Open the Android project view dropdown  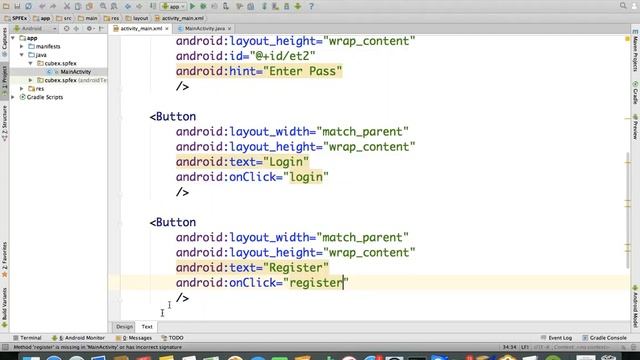click(x=35, y=29)
